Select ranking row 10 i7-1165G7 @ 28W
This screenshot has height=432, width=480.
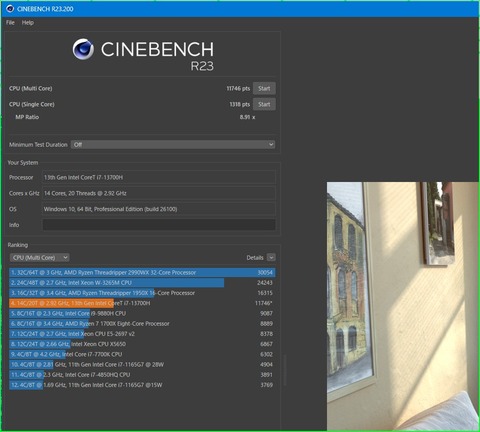[x=142, y=364]
